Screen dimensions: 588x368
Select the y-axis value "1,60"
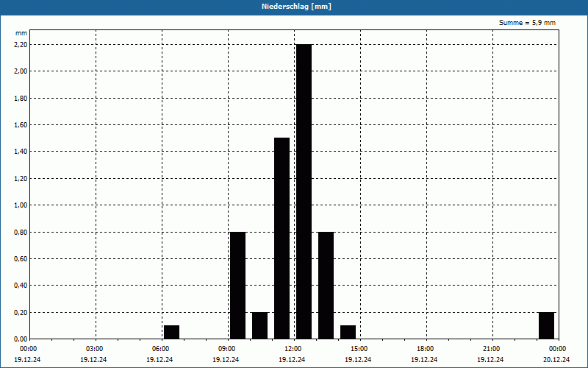point(21,124)
